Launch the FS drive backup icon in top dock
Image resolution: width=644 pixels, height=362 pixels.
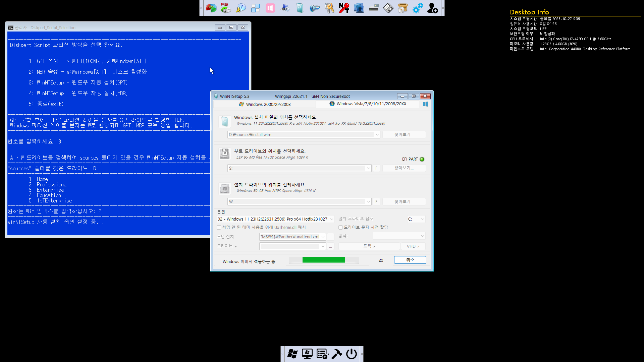tap(226, 8)
